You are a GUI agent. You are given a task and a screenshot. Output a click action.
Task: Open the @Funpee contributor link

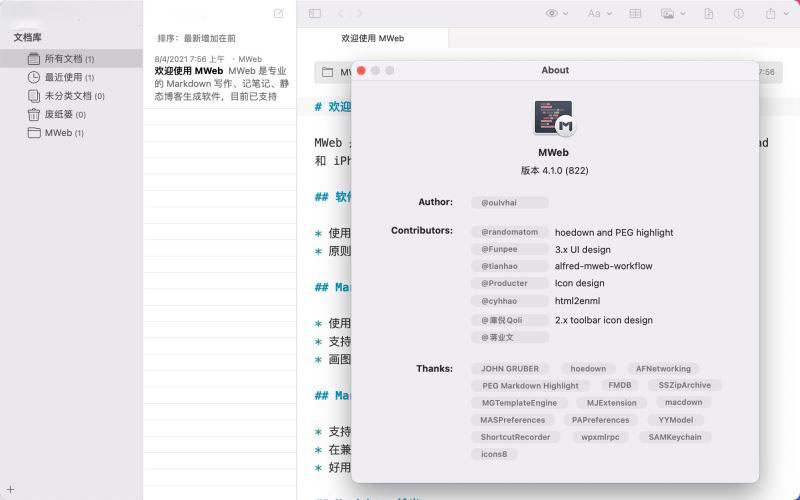coord(510,249)
